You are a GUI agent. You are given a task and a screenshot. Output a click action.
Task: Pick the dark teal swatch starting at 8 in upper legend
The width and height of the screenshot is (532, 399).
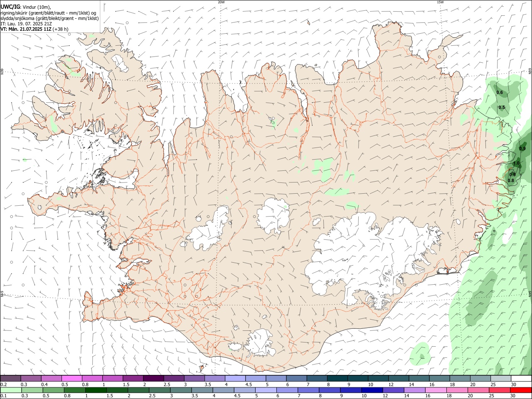[x=337, y=378]
